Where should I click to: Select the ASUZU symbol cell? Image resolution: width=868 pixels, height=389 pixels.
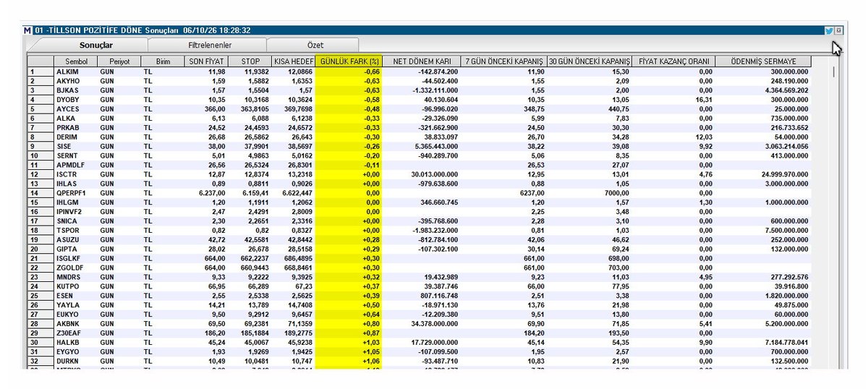(76, 241)
